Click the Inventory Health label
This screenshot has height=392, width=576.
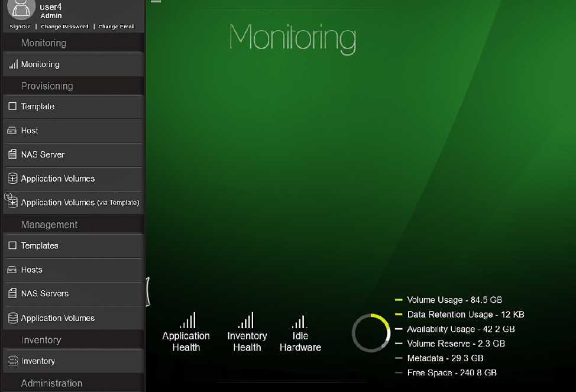pos(247,341)
